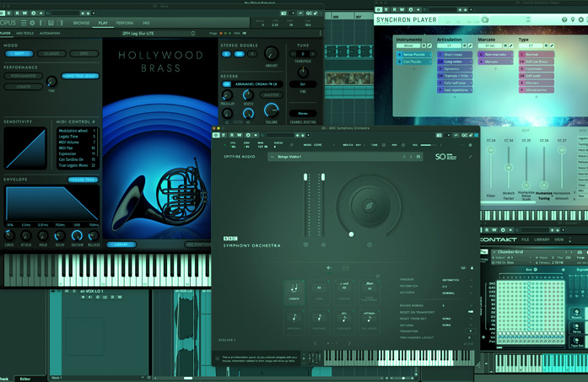Click the back arrow above articulation tiles
Image resolution: width=588 pixels, height=382 pixels.
point(329,267)
